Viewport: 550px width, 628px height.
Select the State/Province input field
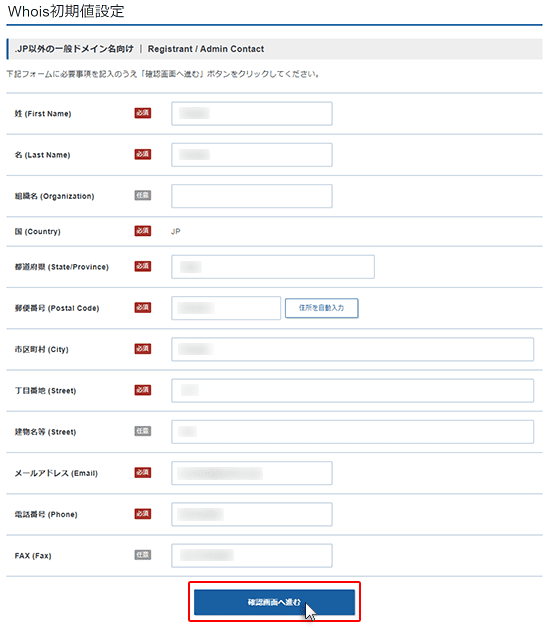click(273, 267)
